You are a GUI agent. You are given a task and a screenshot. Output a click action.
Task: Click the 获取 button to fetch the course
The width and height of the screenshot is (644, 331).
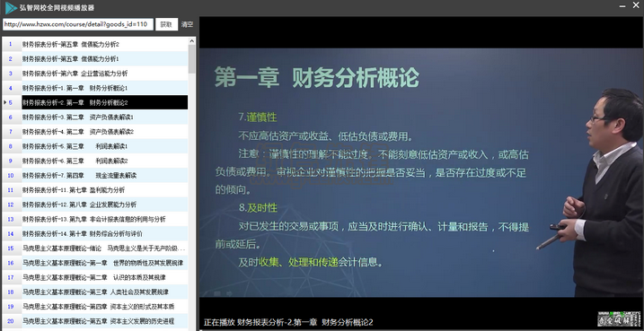(166, 24)
